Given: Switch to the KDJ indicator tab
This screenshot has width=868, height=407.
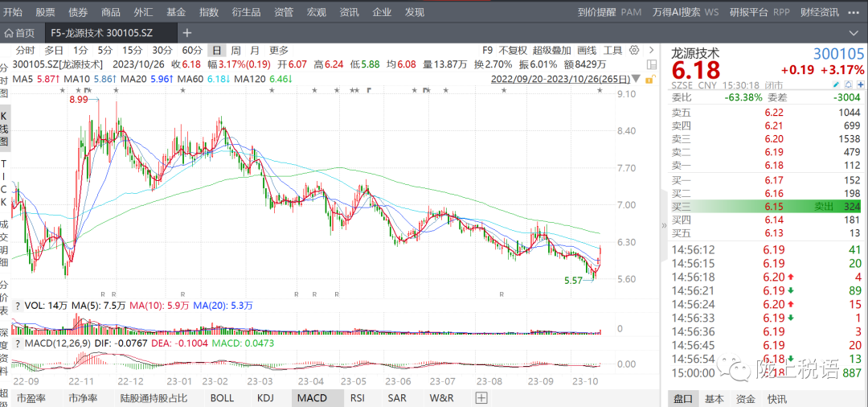Looking at the screenshot, I should coord(265,397).
